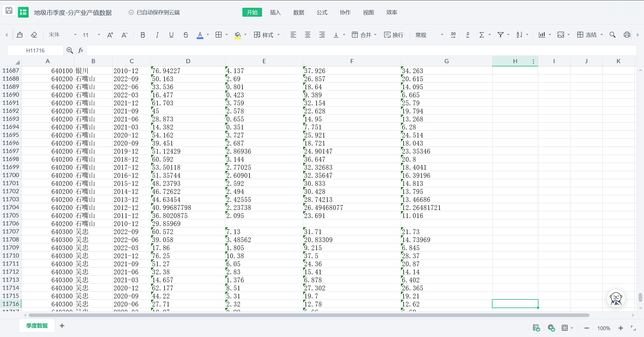This screenshot has width=644, height=337.
Task: Click the insert chart icon
Action: (x=542, y=35)
